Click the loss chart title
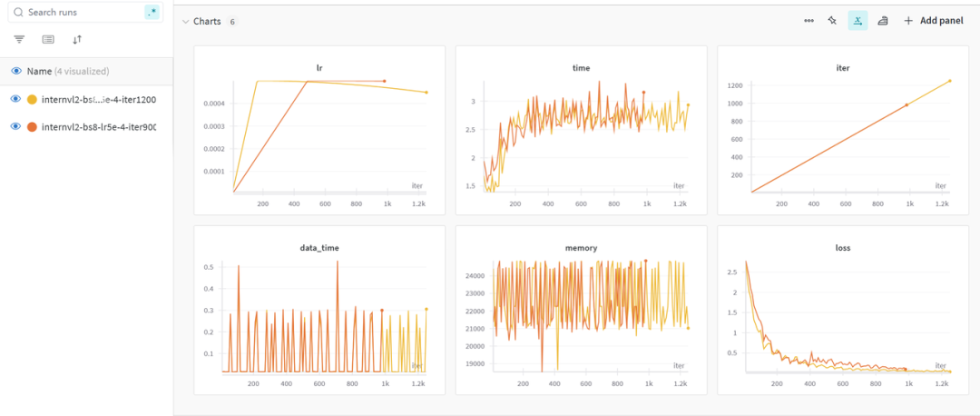The height and width of the screenshot is (416, 980). (x=843, y=248)
